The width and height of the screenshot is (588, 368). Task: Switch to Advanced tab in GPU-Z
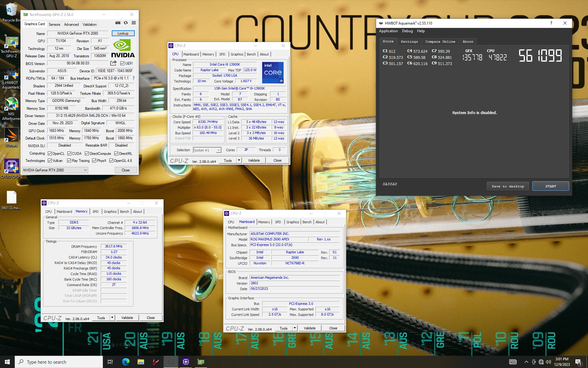click(71, 25)
